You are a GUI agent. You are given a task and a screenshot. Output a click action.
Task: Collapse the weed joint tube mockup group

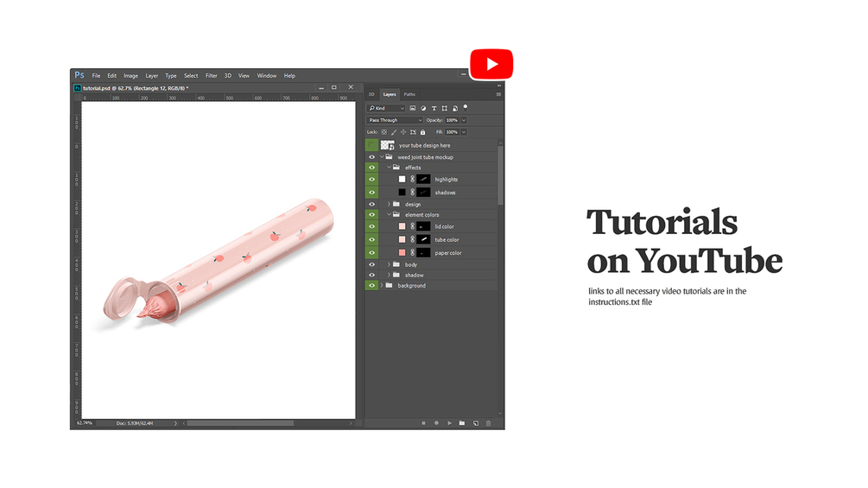pyautogui.click(x=382, y=157)
